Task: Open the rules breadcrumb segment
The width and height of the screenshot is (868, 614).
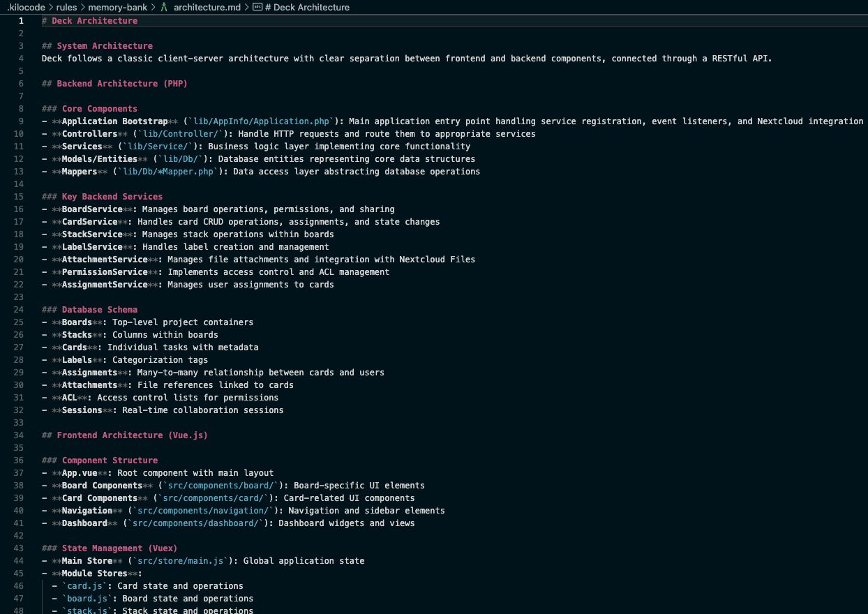Action: (x=67, y=7)
